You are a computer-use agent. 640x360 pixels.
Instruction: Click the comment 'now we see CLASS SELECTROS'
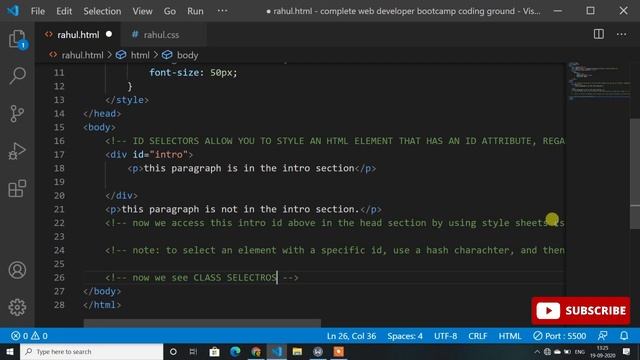coord(204,278)
